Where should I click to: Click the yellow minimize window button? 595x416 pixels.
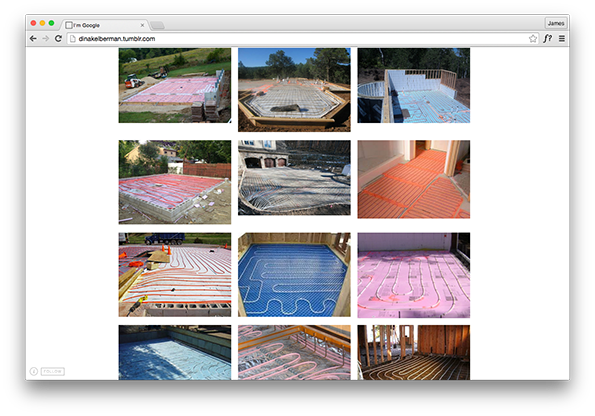click(x=42, y=23)
